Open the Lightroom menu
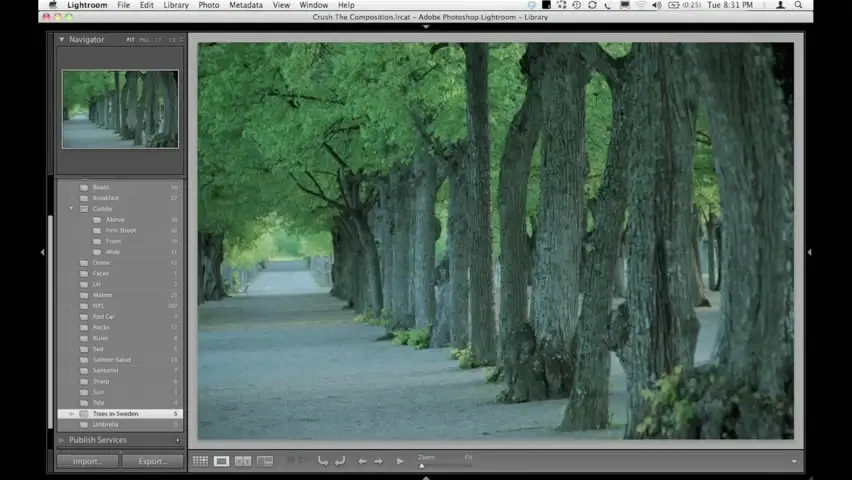 [87, 5]
